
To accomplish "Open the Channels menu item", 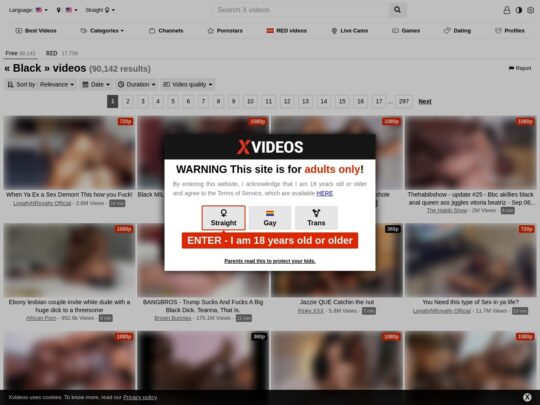I will pos(166,31).
